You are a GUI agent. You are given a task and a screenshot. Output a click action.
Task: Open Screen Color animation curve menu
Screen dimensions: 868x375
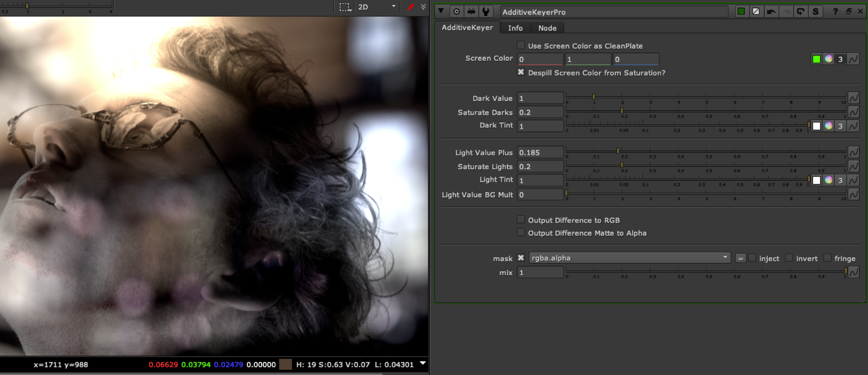853,59
